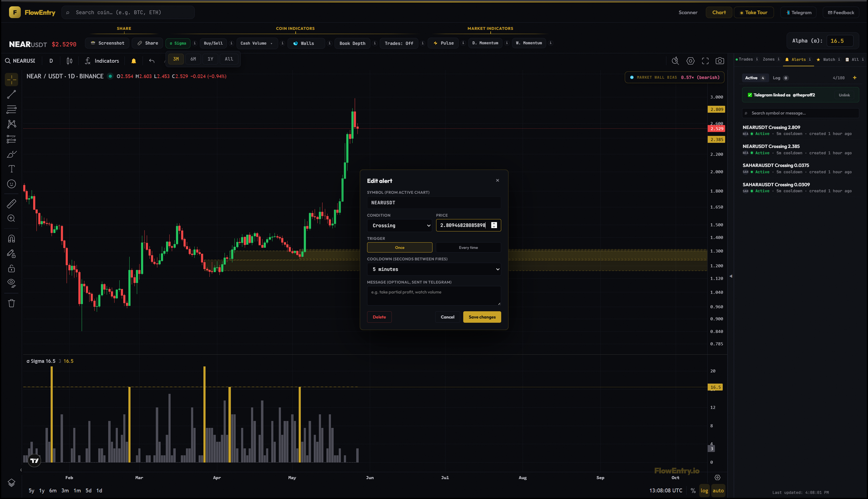Open the Indicators menu
This screenshot has height=499, width=868.
pyautogui.click(x=102, y=61)
